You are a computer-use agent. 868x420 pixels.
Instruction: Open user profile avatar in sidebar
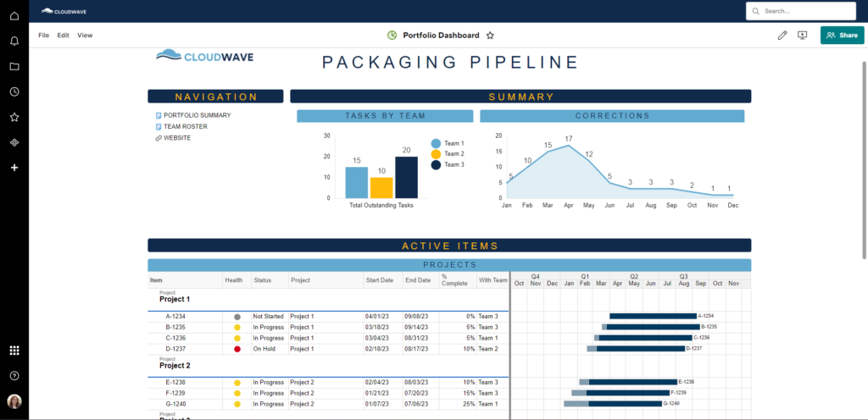coord(14,401)
